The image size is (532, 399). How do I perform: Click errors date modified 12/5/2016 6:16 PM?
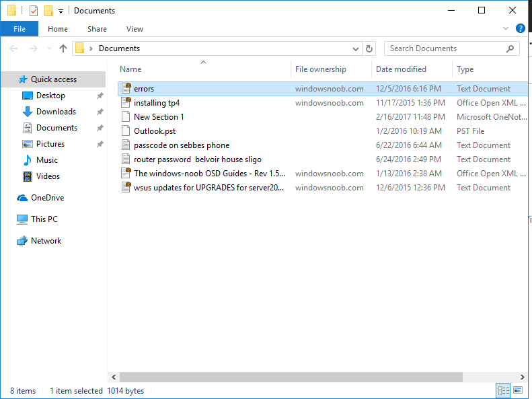tap(408, 89)
